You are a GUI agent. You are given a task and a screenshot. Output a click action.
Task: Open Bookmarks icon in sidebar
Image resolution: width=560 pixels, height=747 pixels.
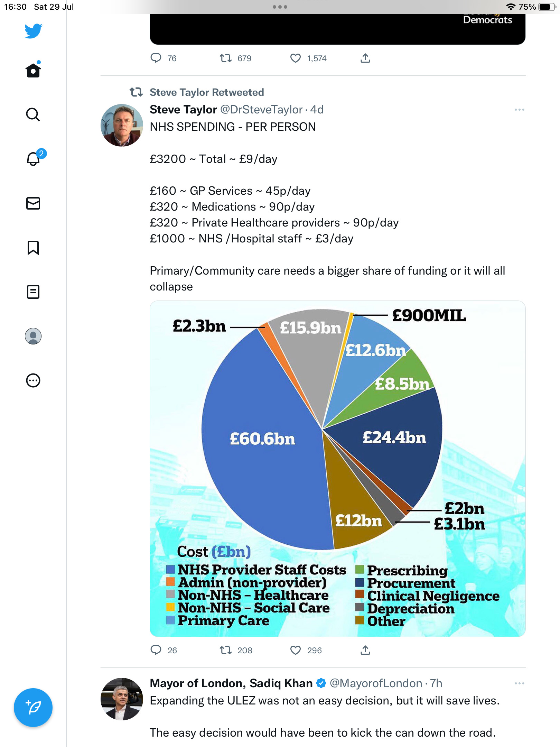point(33,248)
